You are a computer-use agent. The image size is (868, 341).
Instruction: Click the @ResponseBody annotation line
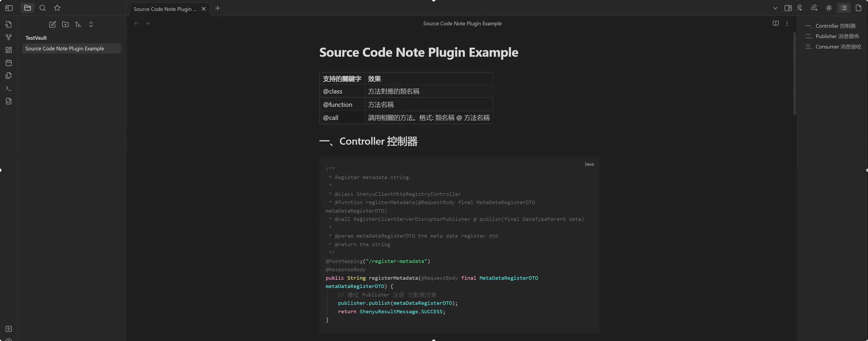point(345,270)
